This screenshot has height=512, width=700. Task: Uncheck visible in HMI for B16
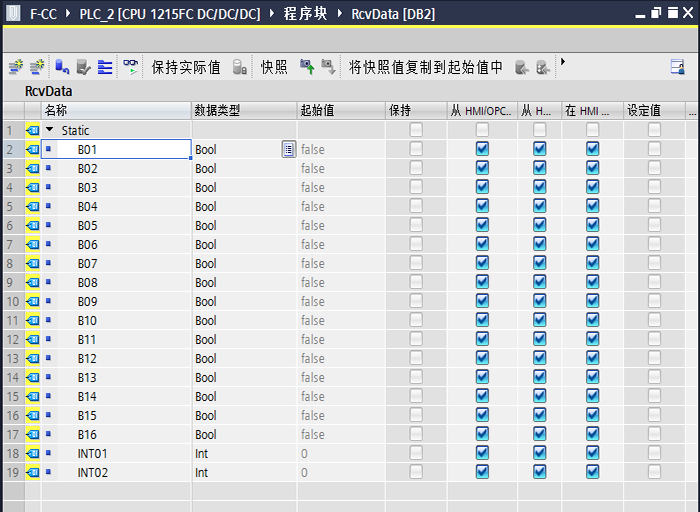592,434
